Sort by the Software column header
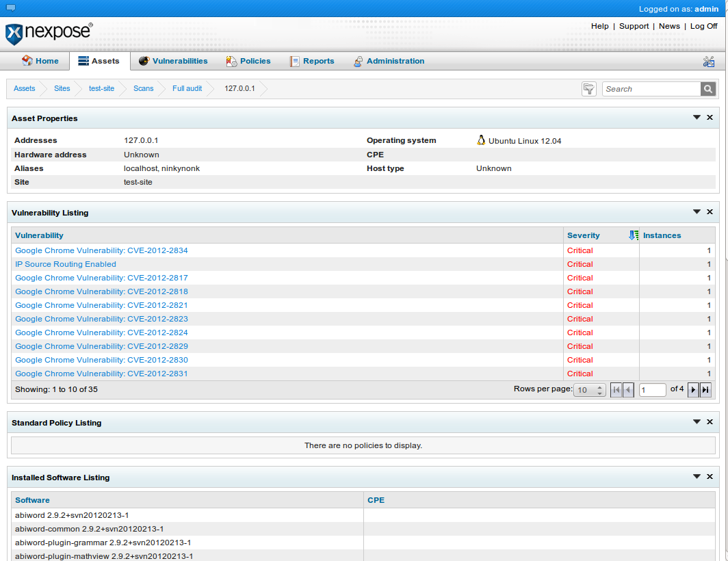Screen dimensions: 728x561 click(x=32, y=500)
